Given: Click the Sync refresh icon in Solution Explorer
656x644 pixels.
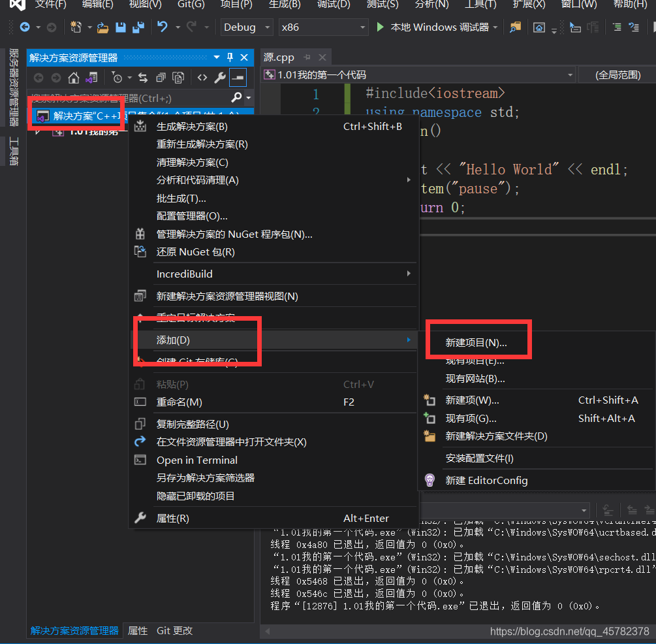Looking at the screenshot, I should click(144, 78).
